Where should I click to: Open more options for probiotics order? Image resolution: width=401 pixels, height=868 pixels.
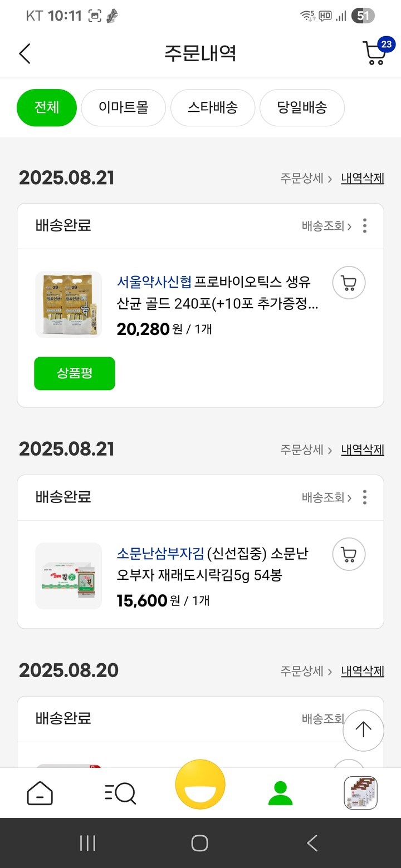365,226
